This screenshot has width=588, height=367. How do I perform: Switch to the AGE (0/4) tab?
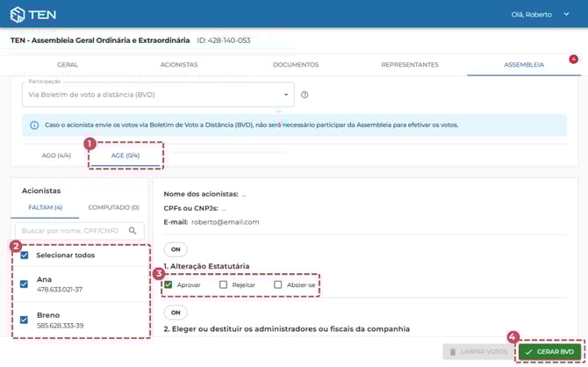tap(125, 155)
